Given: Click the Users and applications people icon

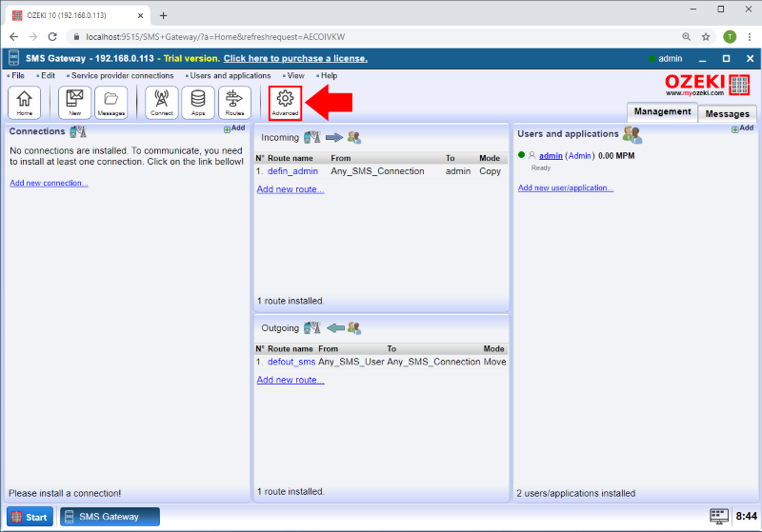Looking at the screenshot, I should 632,135.
